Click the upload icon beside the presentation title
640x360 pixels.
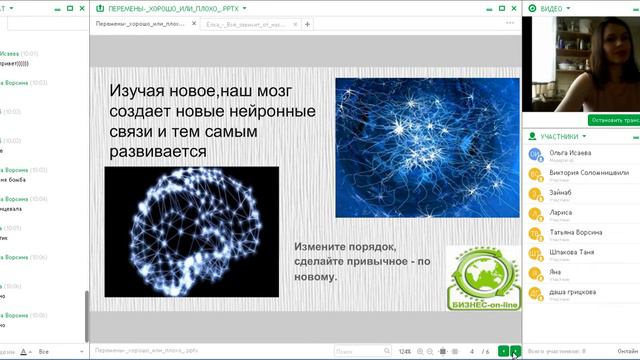pyautogui.click(x=100, y=8)
